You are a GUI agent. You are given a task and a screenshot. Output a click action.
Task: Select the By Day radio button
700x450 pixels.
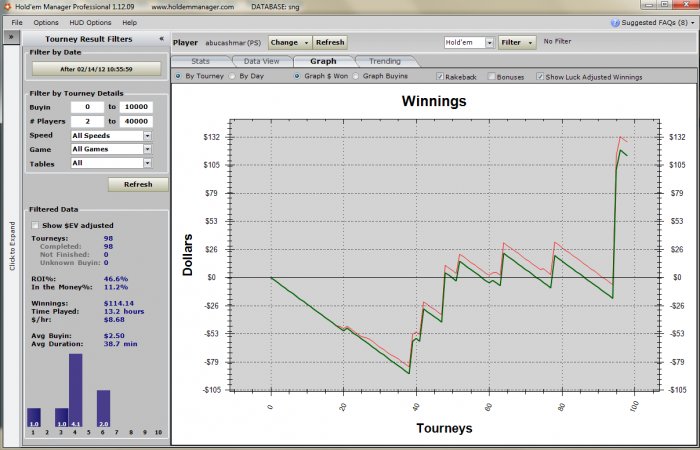point(232,76)
